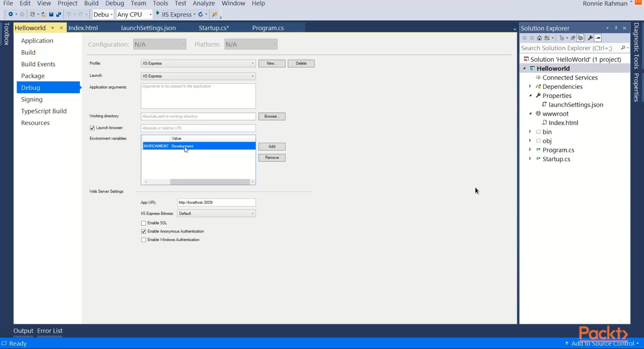Toggle the Show All Files icon
This screenshot has height=349, width=644.
[x=580, y=38]
